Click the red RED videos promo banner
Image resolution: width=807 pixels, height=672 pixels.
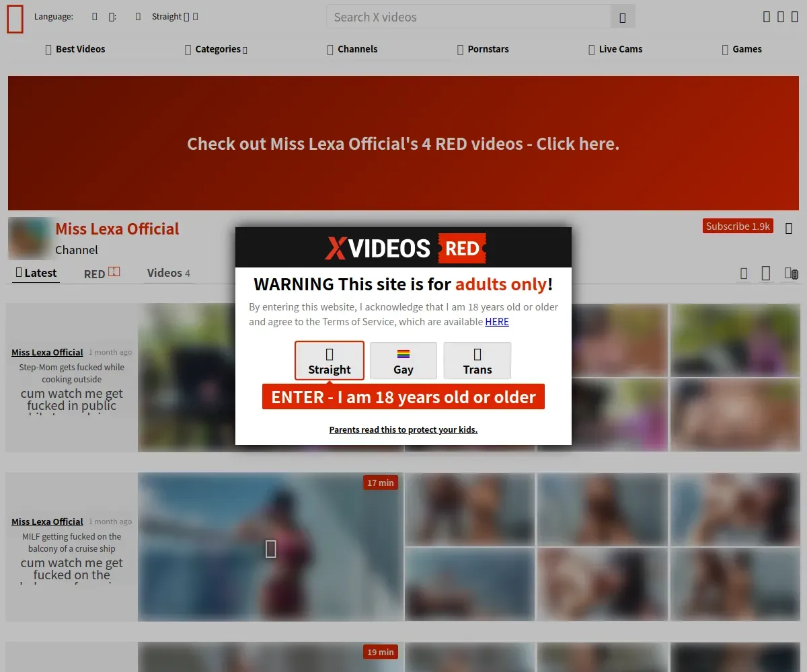coord(403,143)
